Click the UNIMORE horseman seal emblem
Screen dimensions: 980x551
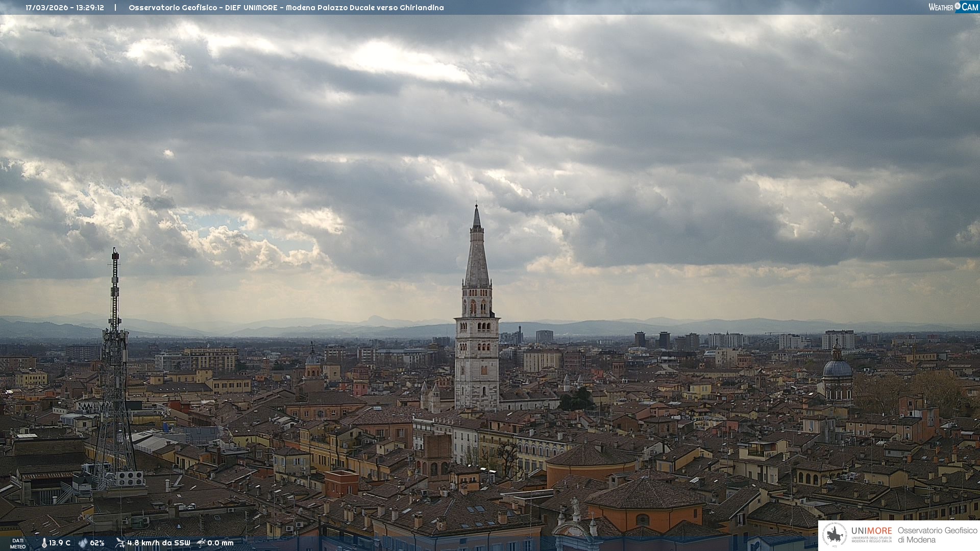pos(835,535)
